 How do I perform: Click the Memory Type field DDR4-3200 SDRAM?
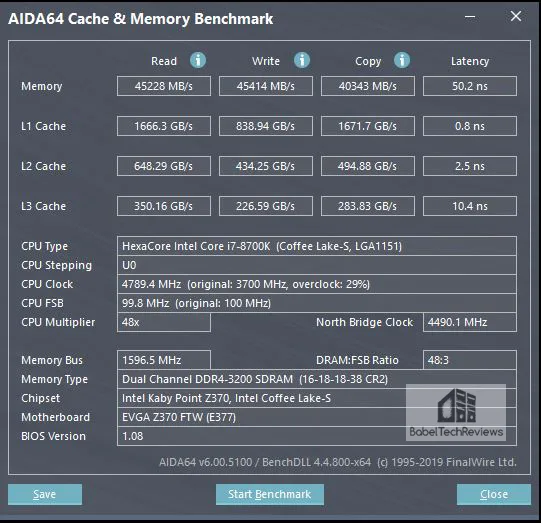tap(317, 379)
